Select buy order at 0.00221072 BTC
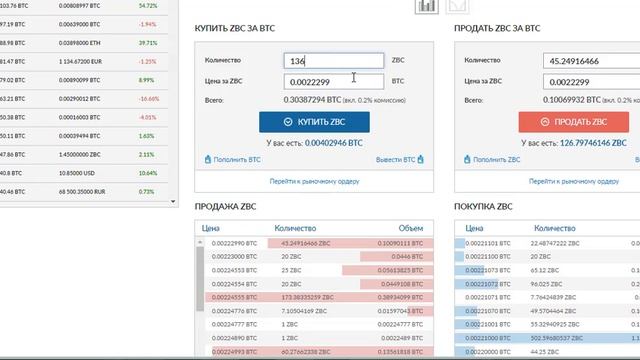 [x=547, y=284]
